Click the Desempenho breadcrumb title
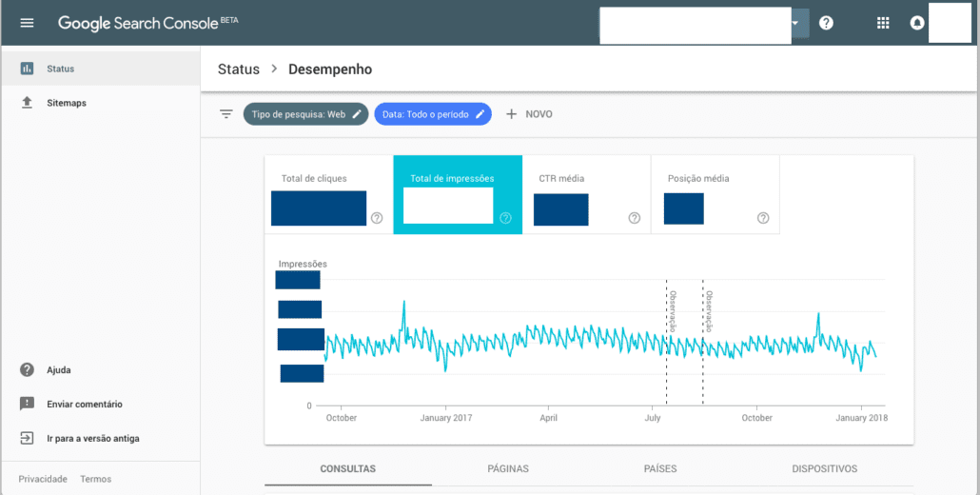Image resolution: width=980 pixels, height=495 pixels. click(x=330, y=69)
